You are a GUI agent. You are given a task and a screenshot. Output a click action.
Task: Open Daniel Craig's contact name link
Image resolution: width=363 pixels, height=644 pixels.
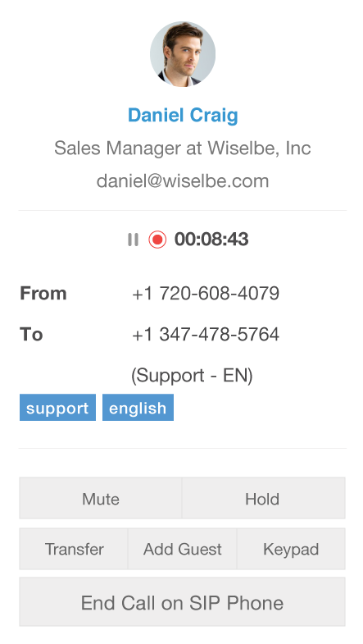[x=183, y=115]
